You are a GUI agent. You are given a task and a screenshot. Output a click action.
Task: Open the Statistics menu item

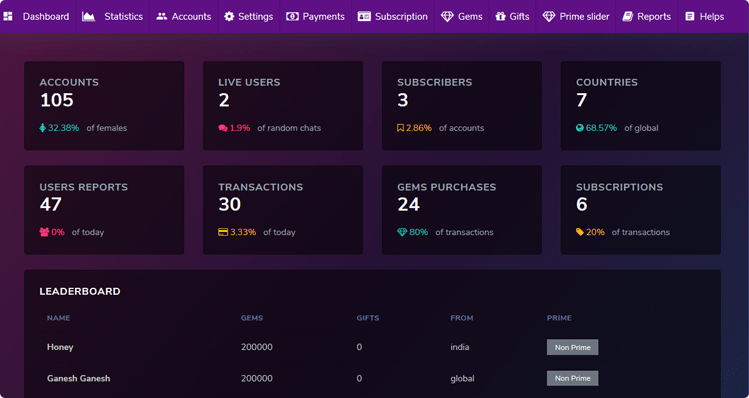pos(124,17)
